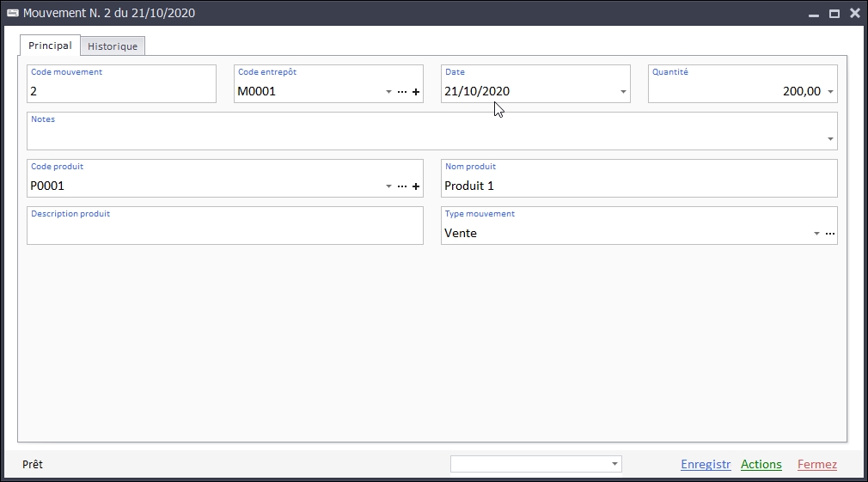Open the Code produit dropdown arrow

pos(388,186)
